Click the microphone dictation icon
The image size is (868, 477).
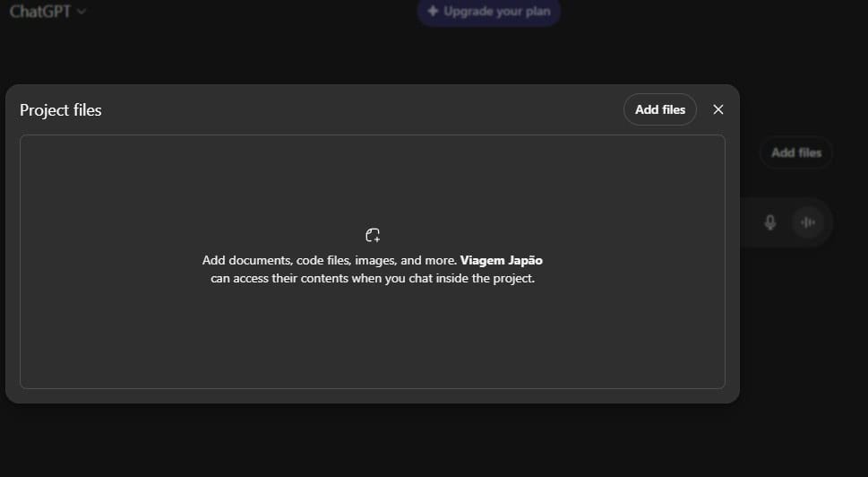pos(770,222)
